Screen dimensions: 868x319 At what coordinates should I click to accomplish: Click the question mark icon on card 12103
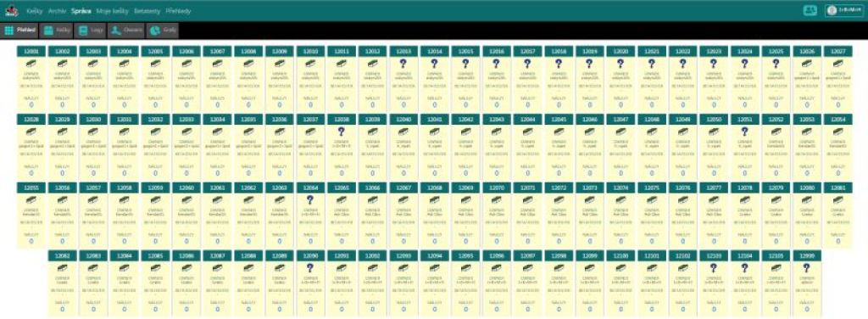(x=714, y=268)
